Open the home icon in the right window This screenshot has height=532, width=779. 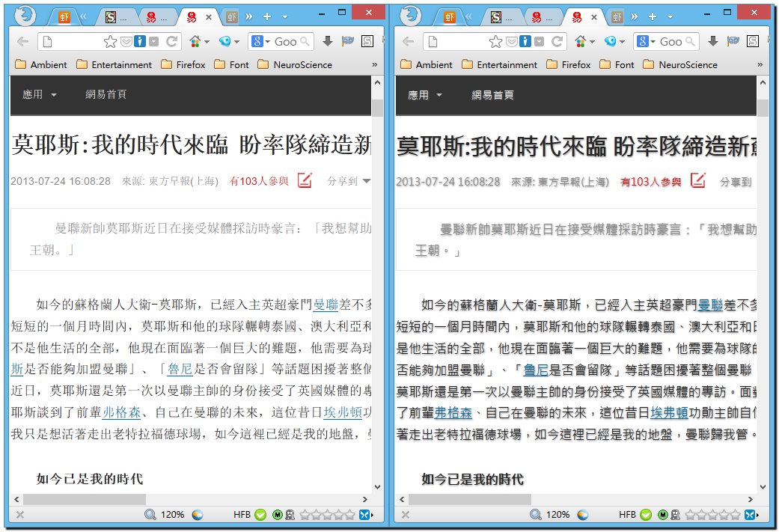tap(580, 42)
